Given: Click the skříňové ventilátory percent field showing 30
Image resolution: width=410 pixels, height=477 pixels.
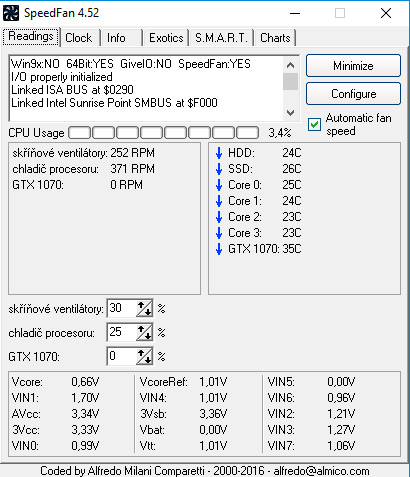Looking at the screenshot, I should point(122,308).
